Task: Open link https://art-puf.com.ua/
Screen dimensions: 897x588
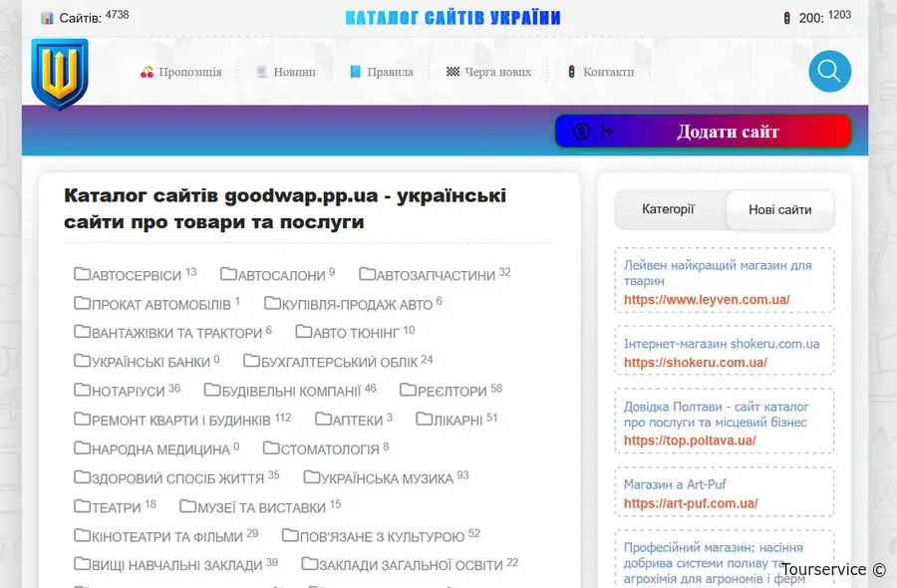Action: click(x=691, y=503)
